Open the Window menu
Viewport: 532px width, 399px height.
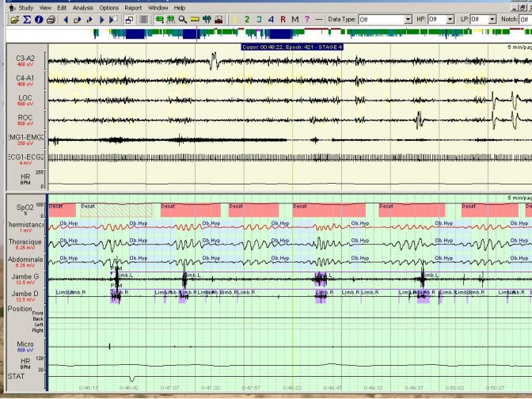158,7
